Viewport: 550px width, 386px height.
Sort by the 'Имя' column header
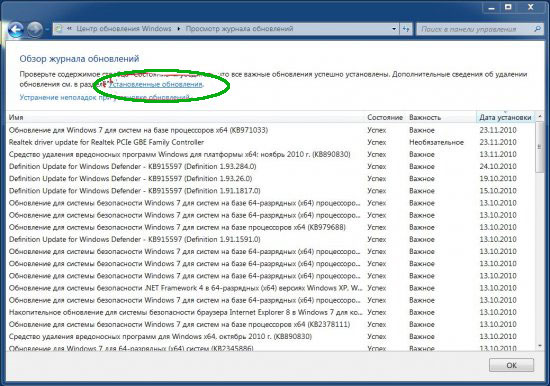(x=185, y=117)
